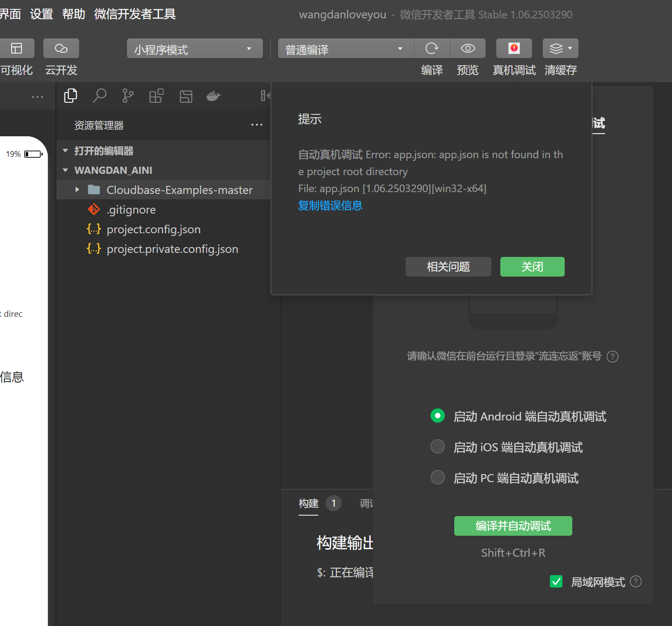Click the help icon beside WeChat login notice

pyautogui.click(x=613, y=357)
